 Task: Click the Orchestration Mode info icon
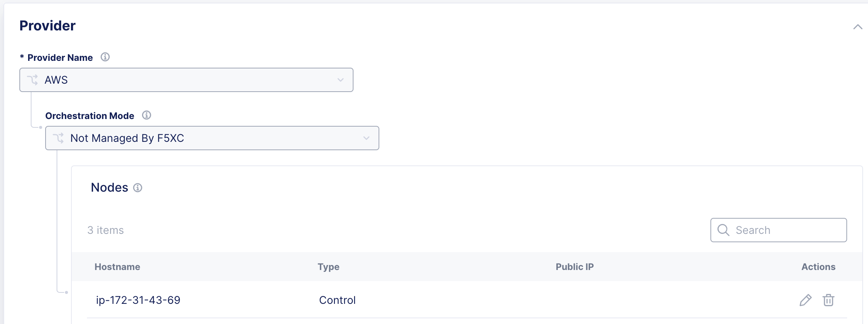[147, 115]
